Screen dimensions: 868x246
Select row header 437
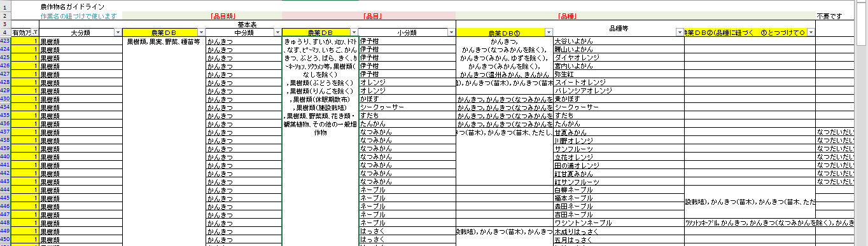point(5,132)
